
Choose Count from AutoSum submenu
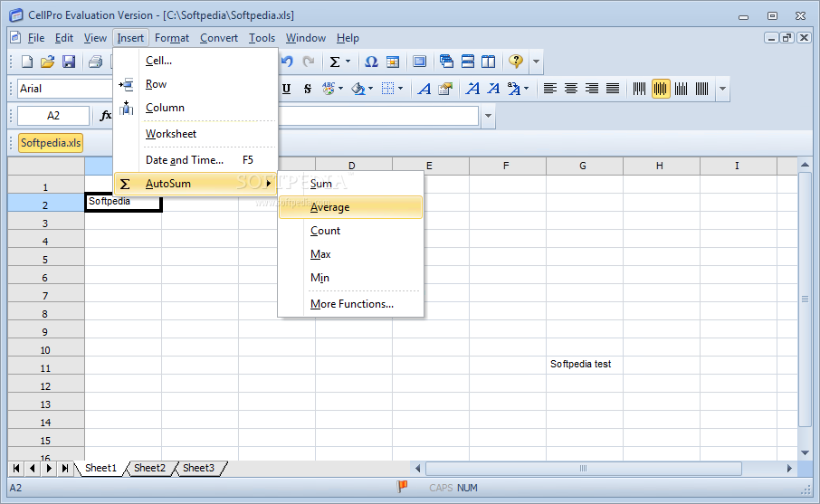(350, 231)
